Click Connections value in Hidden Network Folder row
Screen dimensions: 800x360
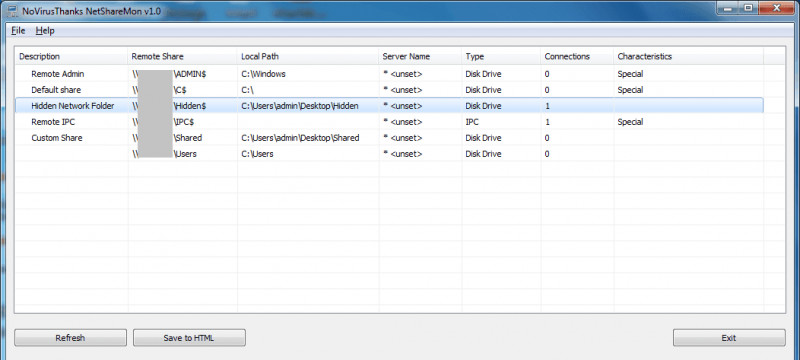(547, 106)
